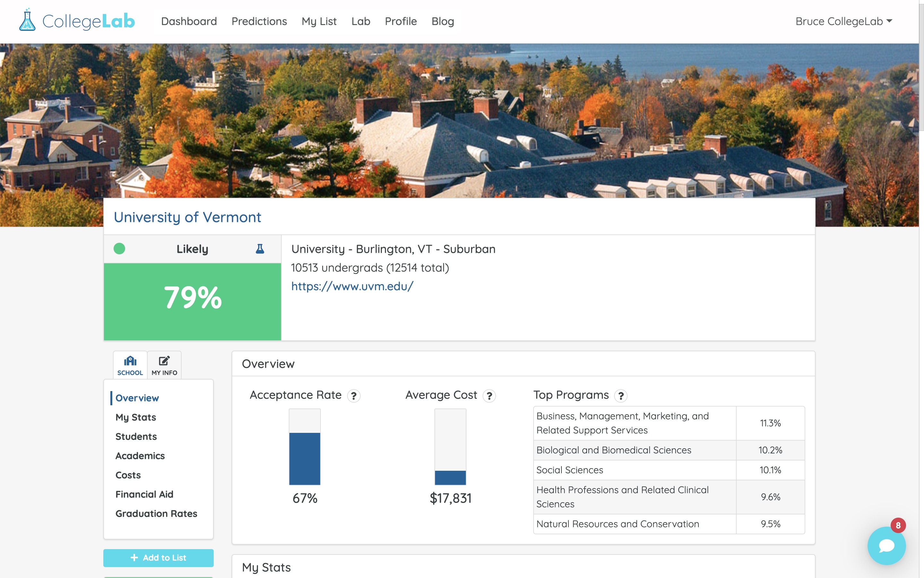The height and width of the screenshot is (578, 924).
Task: Click the Add to List button
Action: 158,558
